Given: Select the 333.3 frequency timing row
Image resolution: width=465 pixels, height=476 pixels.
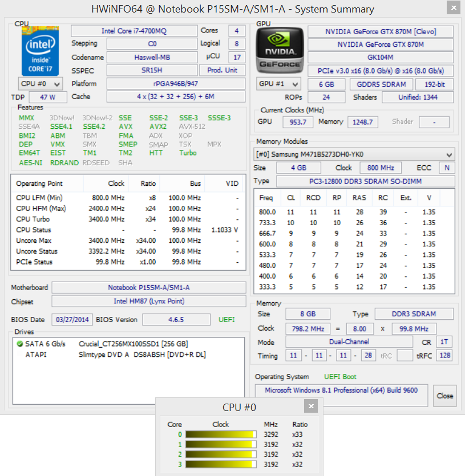Looking at the screenshot, I should (354, 287).
